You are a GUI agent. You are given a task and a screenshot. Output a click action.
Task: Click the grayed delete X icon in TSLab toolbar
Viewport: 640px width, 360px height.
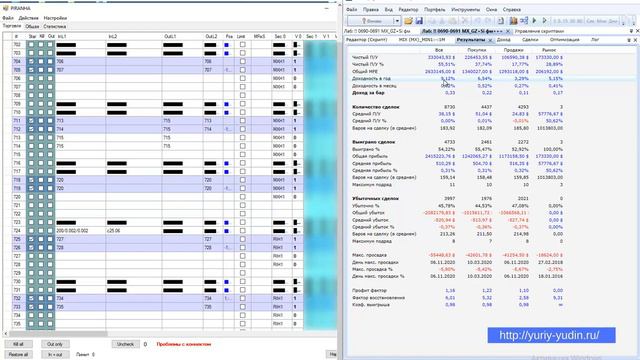coord(465,21)
